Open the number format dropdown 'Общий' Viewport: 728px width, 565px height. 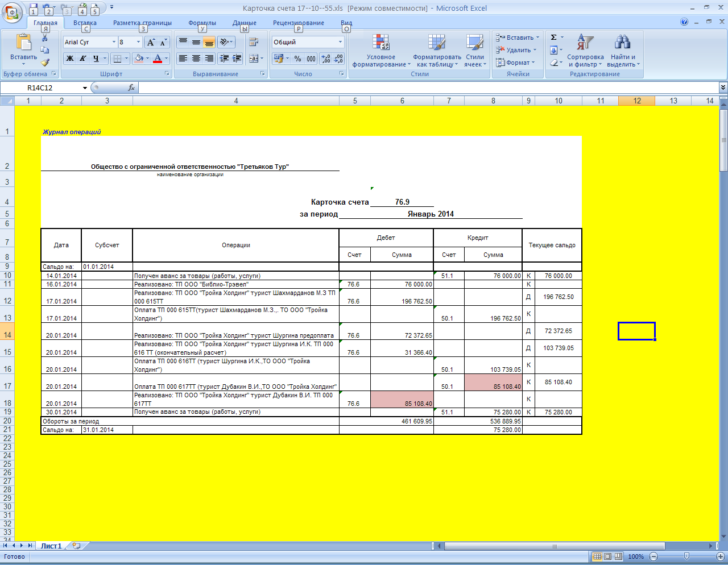[x=341, y=42]
